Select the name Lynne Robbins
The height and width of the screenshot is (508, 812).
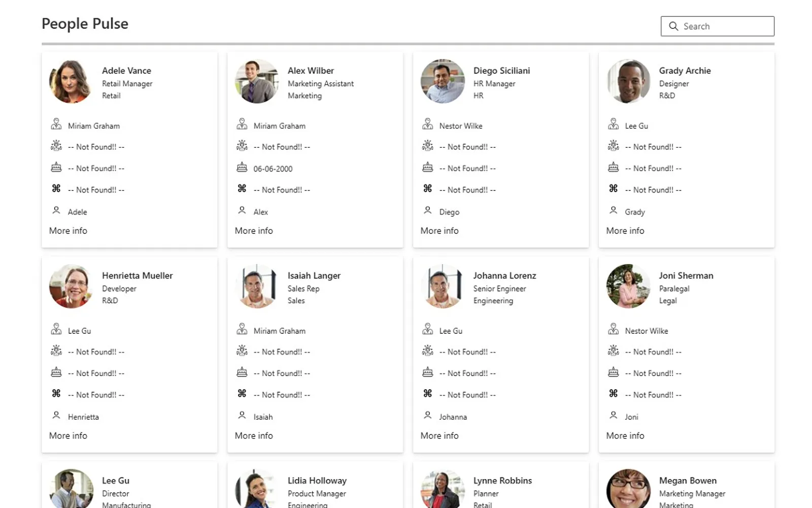pyautogui.click(x=502, y=481)
